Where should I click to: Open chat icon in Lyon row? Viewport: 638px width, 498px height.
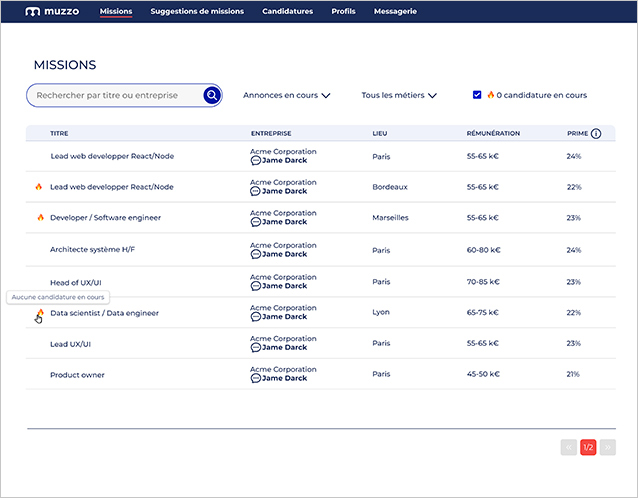[x=256, y=317]
